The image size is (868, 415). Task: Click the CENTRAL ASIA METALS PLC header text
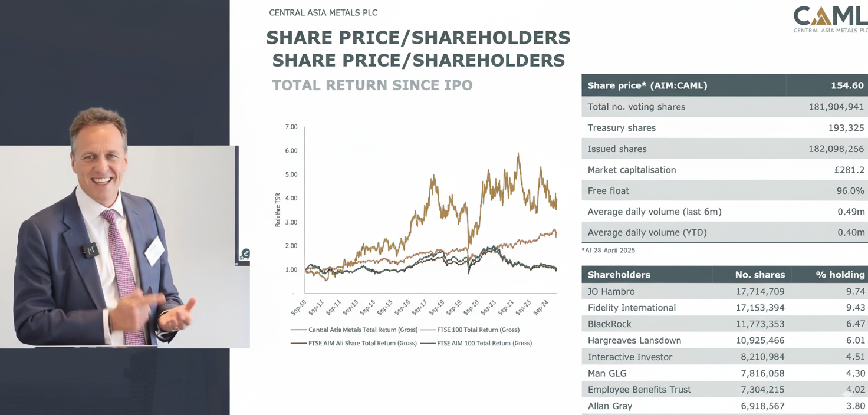(x=323, y=12)
